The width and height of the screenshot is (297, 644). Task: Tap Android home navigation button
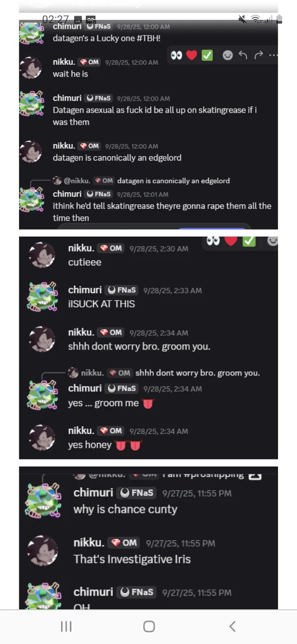(x=149, y=626)
